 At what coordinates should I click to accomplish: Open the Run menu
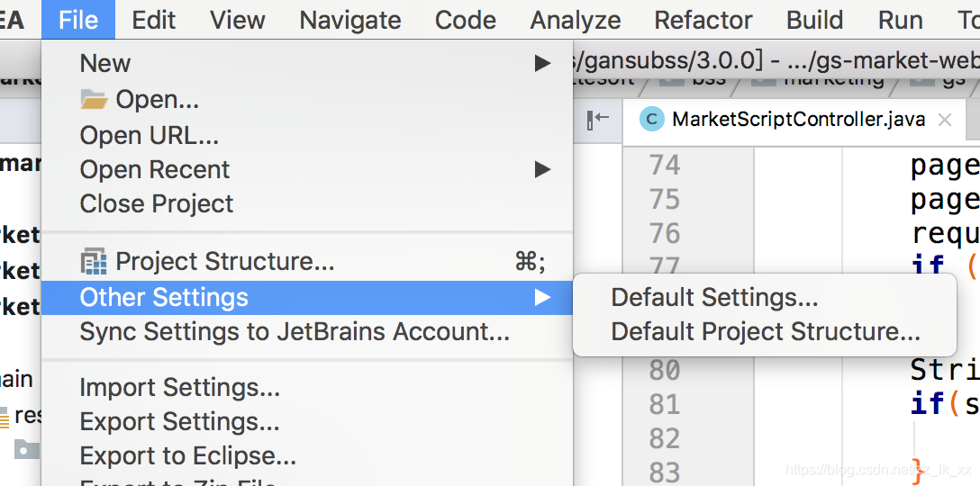[900, 20]
